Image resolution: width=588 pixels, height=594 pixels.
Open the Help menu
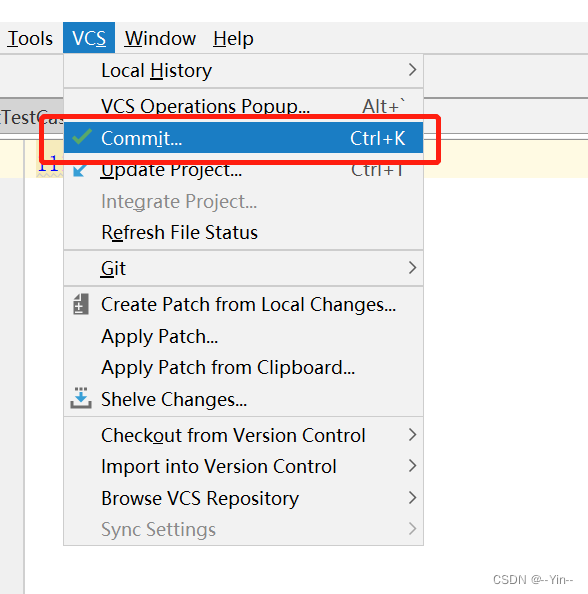tap(233, 38)
